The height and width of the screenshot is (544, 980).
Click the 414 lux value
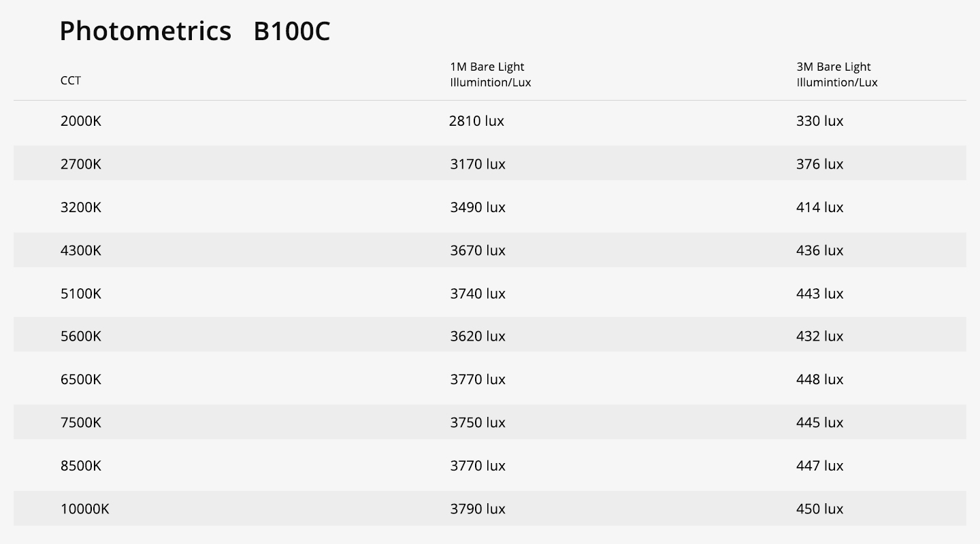(819, 207)
